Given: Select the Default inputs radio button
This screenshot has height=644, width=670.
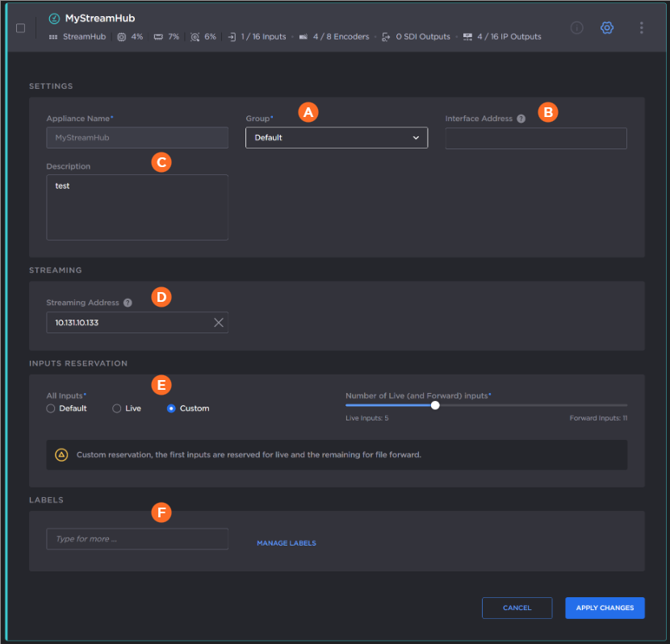Looking at the screenshot, I should 51,408.
